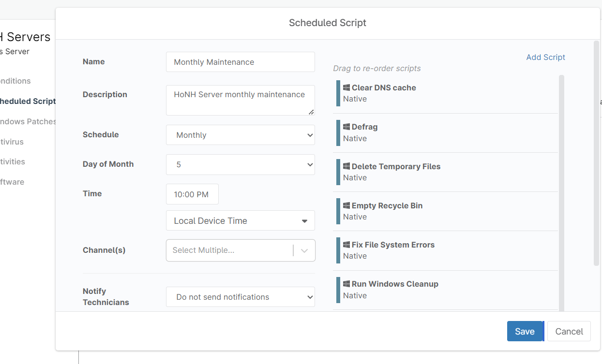Screen dimensions: 602x364
Task: Click the Windows icon beside Empty Recycle Bin
Action: coord(347,205)
